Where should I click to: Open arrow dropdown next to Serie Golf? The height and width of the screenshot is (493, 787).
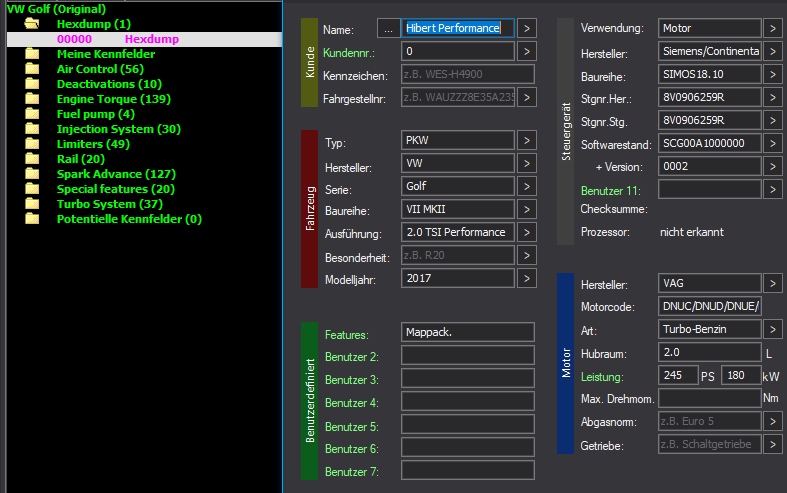point(527,186)
